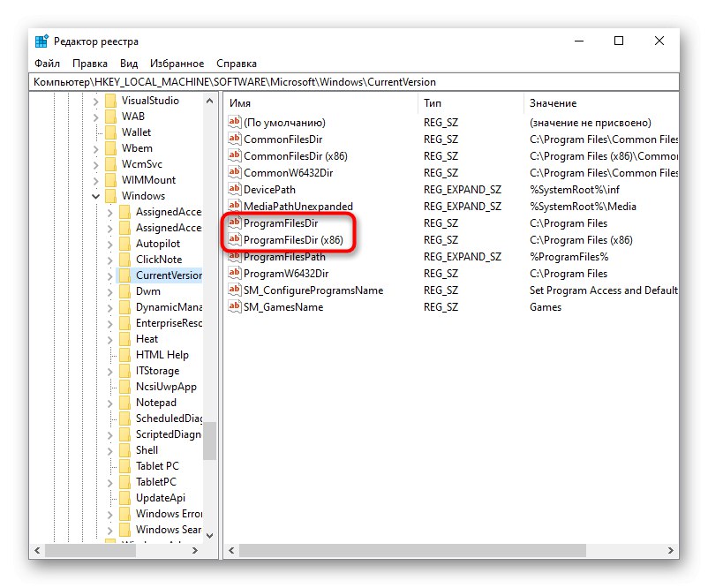Select the UpdateApi key
The image size is (708, 588).
[161, 497]
